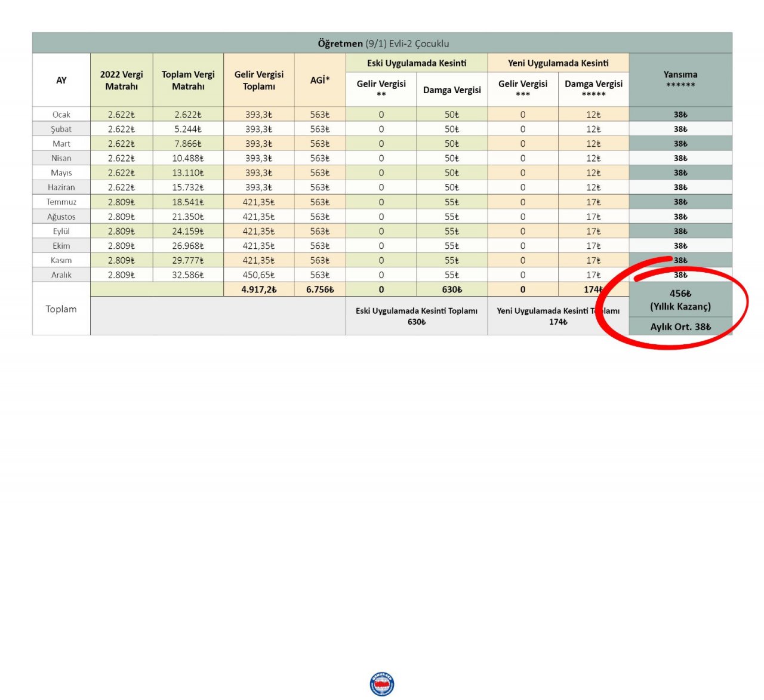This screenshot has height=700, width=764.
Task: Select the 'Aylık Ort. 38₺' cell
Action: (680, 327)
